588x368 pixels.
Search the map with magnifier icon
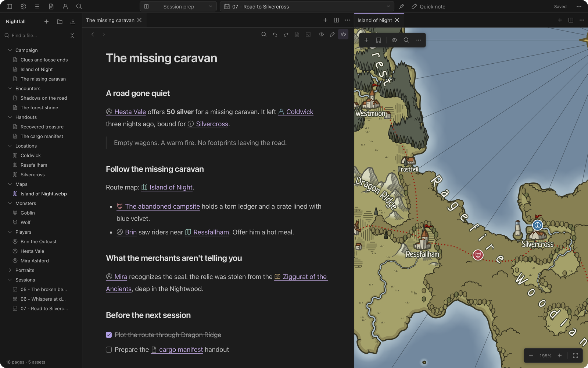click(x=406, y=40)
